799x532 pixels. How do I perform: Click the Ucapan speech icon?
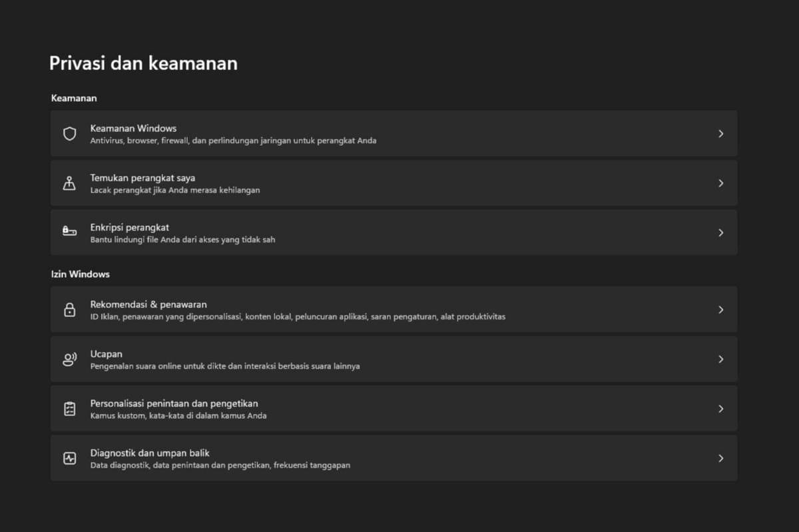point(69,360)
